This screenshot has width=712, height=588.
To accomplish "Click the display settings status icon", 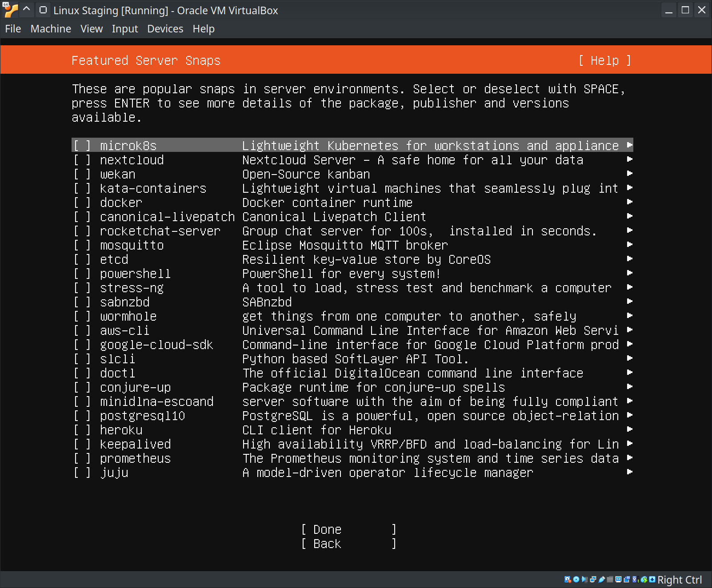I will point(618,579).
